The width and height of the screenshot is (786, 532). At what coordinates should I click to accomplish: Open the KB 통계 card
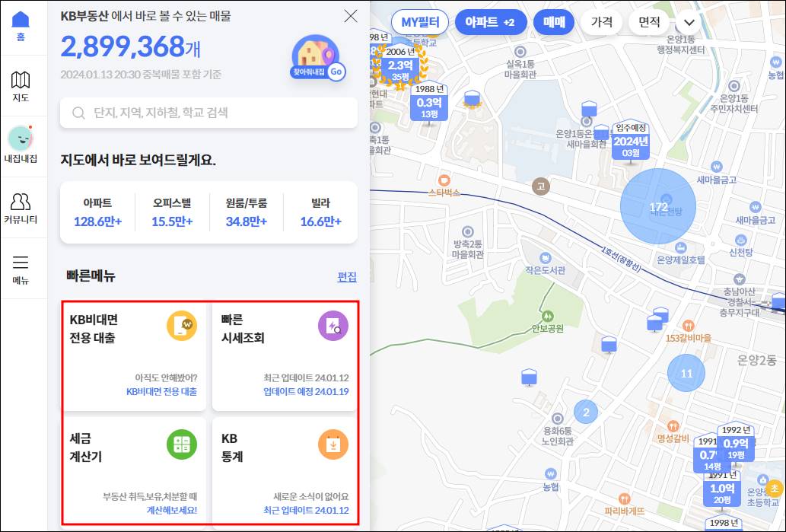285,470
